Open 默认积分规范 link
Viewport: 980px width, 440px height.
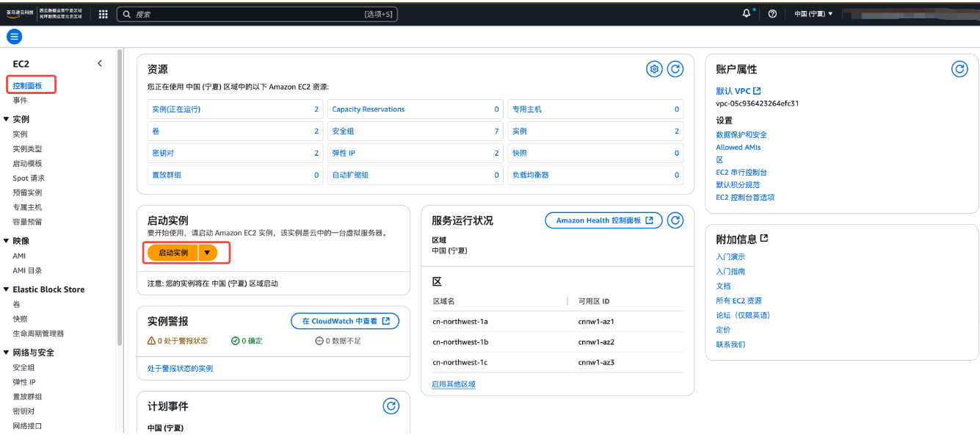click(738, 185)
